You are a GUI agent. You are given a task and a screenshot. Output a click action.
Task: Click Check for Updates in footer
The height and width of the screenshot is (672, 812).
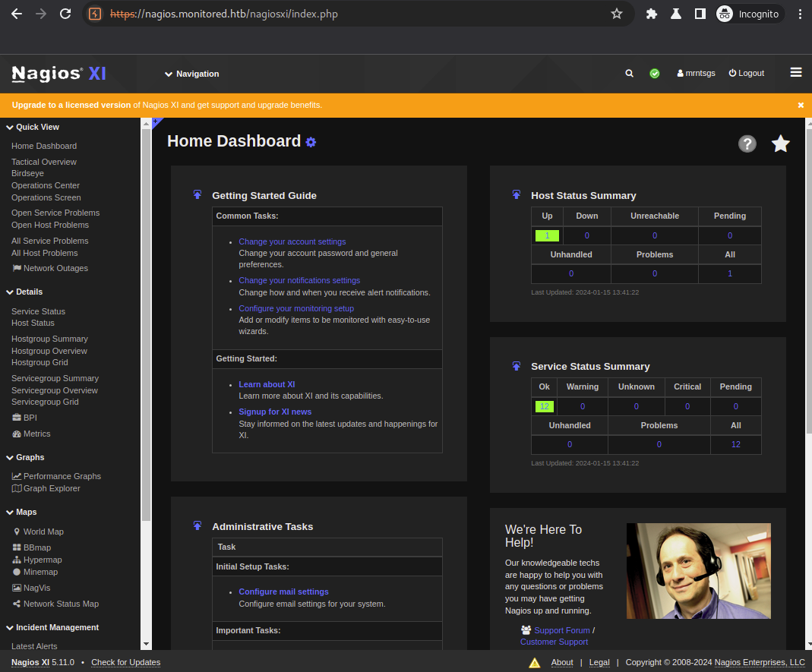point(125,662)
